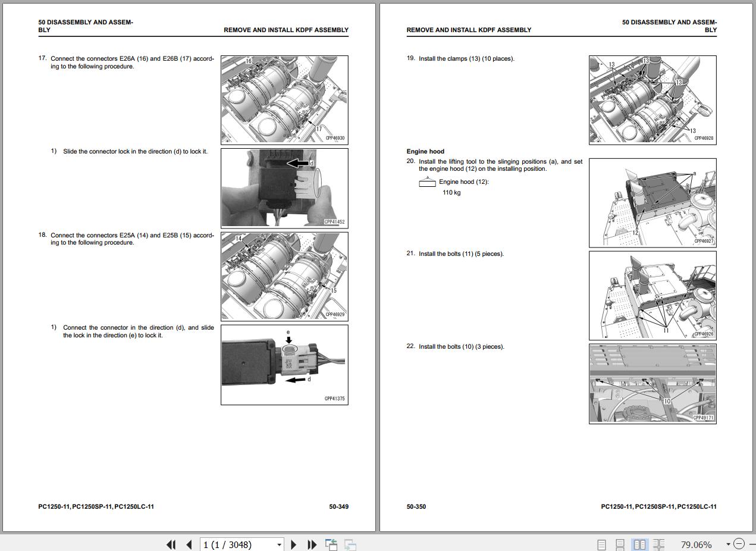Switch to continuous facing view
This screenshot has height=551, width=756.
[x=658, y=544]
